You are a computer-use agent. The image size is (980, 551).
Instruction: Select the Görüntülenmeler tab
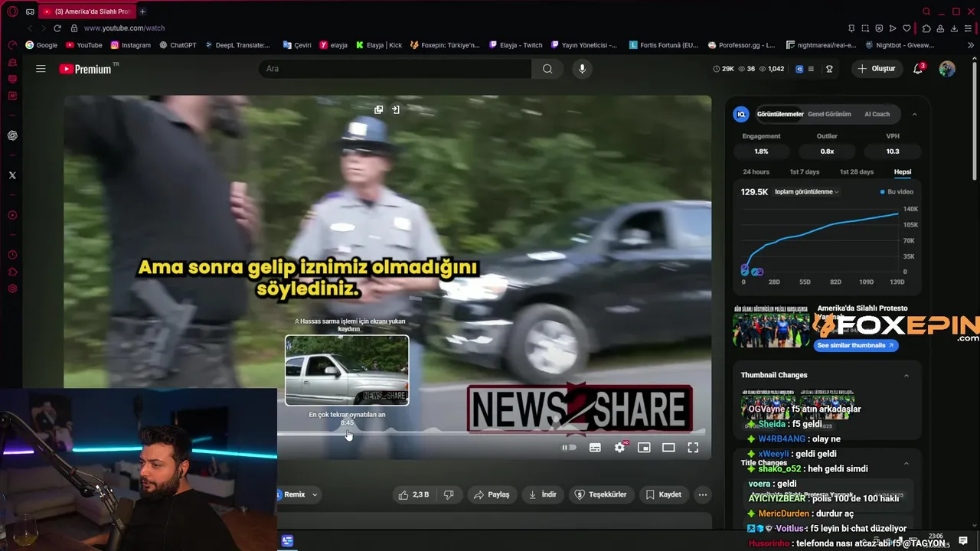tap(780, 114)
